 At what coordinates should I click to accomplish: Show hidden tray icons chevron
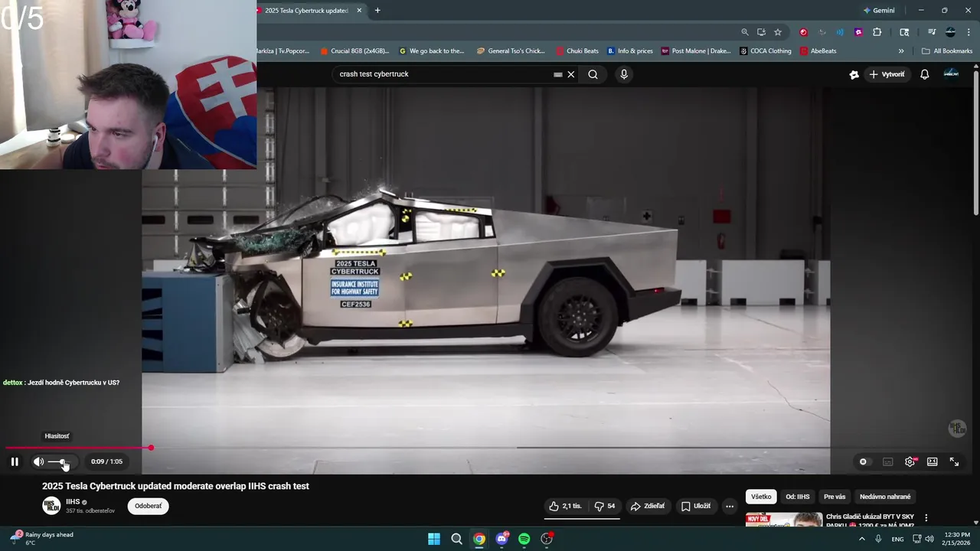coord(862,539)
